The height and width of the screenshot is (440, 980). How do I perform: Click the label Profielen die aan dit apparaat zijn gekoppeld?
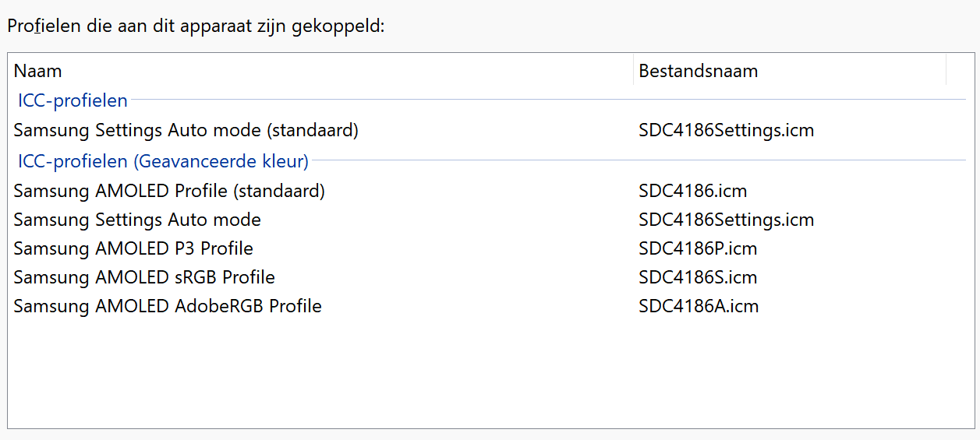click(x=196, y=26)
